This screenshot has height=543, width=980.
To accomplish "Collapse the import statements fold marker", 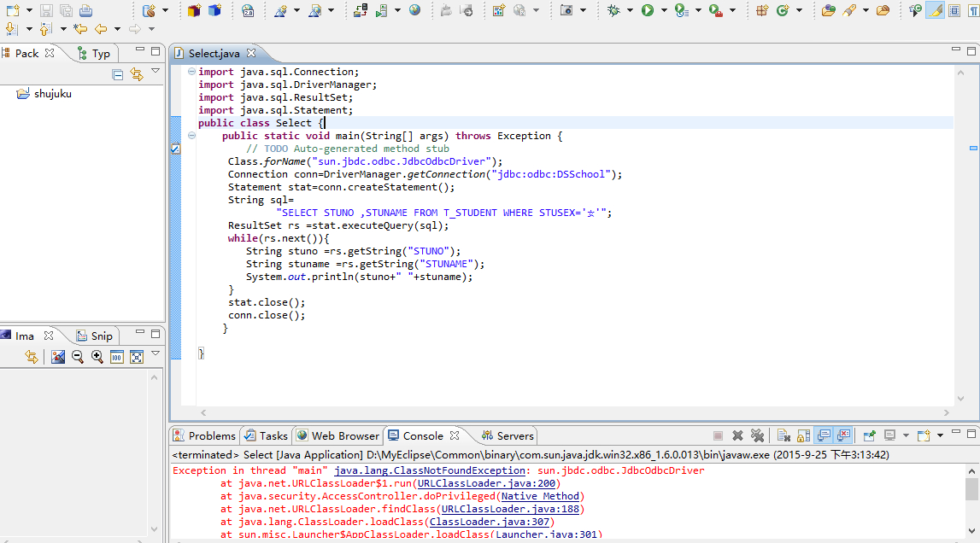I will (x=191, y=72).
